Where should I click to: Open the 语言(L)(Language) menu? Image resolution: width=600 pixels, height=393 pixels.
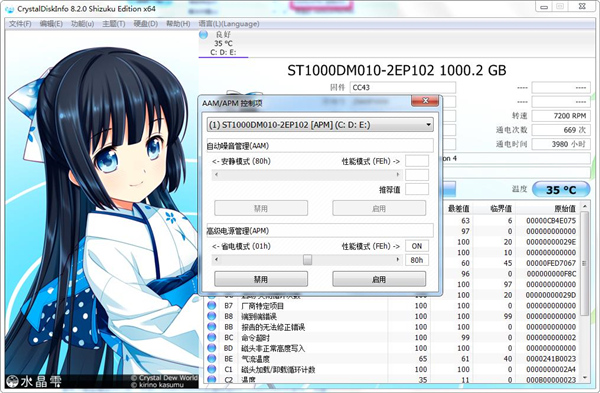click(x=229, y=24)
